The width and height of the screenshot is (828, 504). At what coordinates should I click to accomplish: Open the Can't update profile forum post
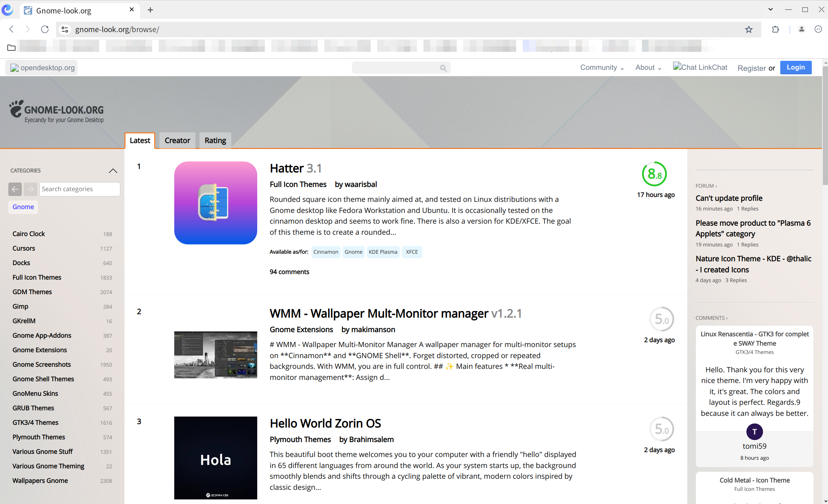click(x=729, y=198)
